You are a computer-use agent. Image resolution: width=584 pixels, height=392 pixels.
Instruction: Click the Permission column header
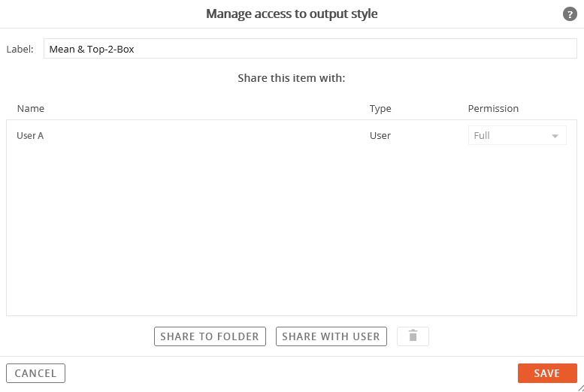493,108
